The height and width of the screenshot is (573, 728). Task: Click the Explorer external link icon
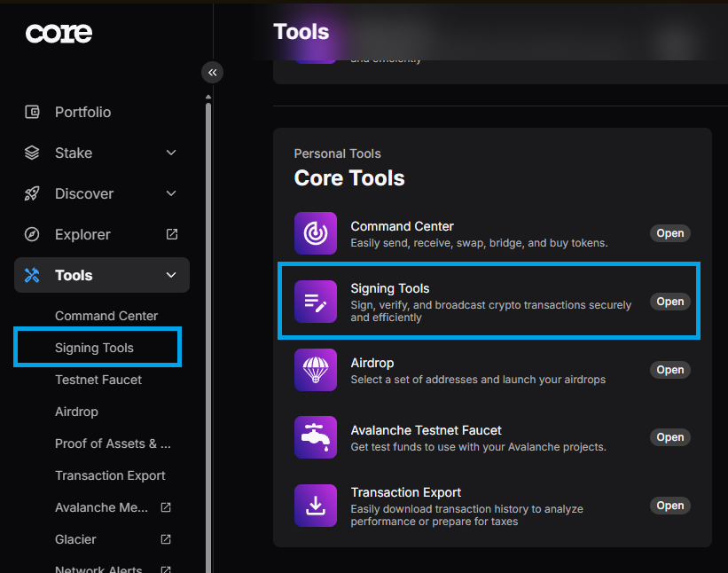(172, 234)
